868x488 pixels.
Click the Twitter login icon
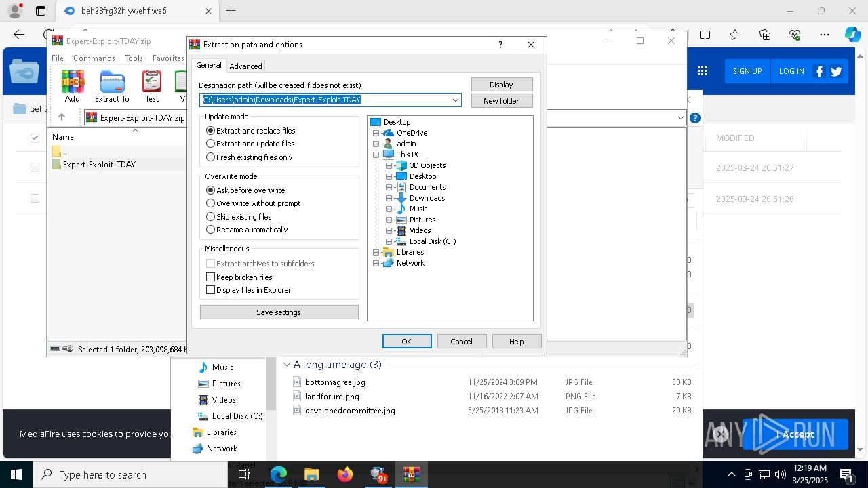tap(836, 71)
